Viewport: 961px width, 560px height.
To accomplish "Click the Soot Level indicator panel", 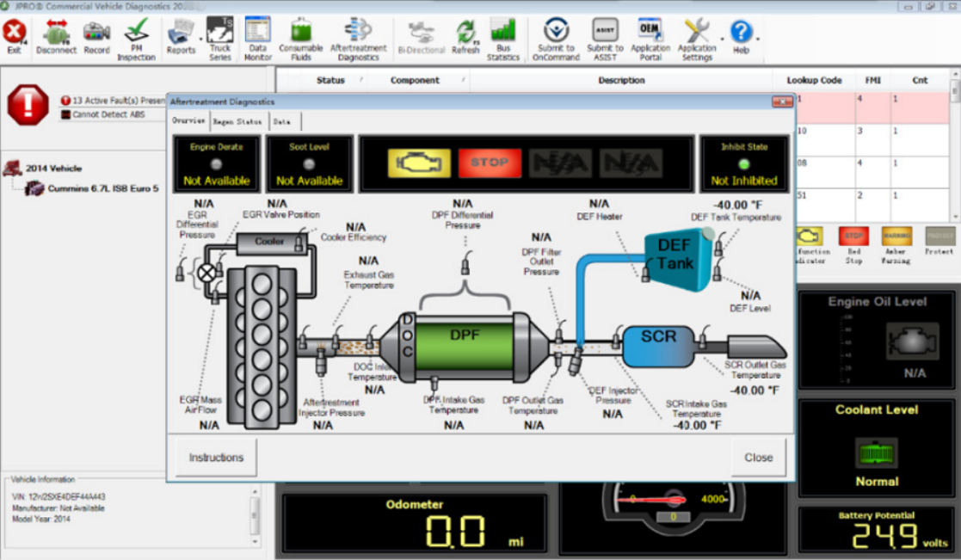I will pyautogui.click(x=309, y=163).
